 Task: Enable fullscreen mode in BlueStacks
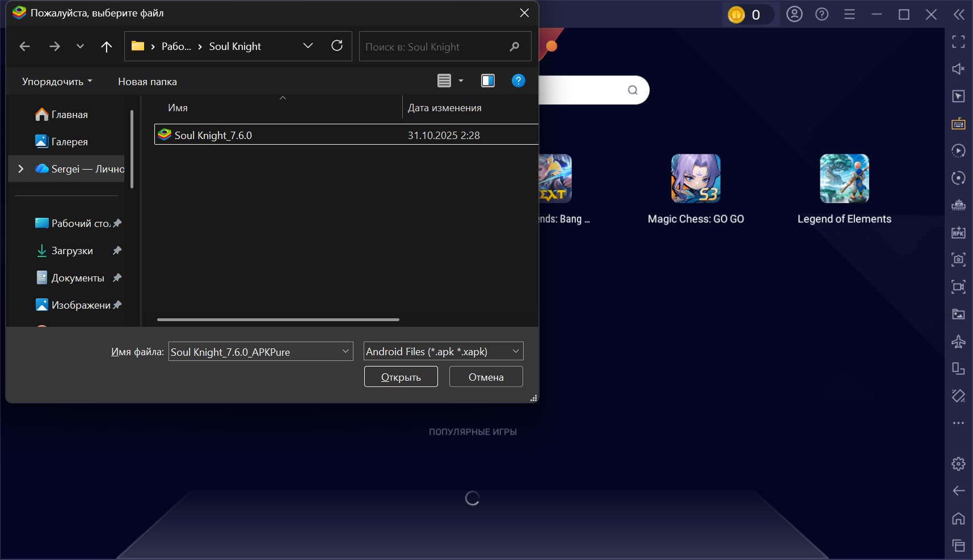point(959,41)
